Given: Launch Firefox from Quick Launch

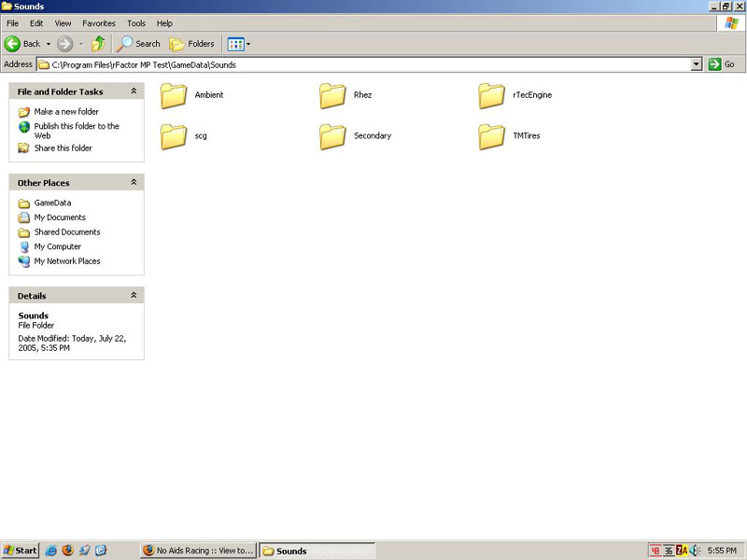Looking at the screenshot, I should coord(67,551).
